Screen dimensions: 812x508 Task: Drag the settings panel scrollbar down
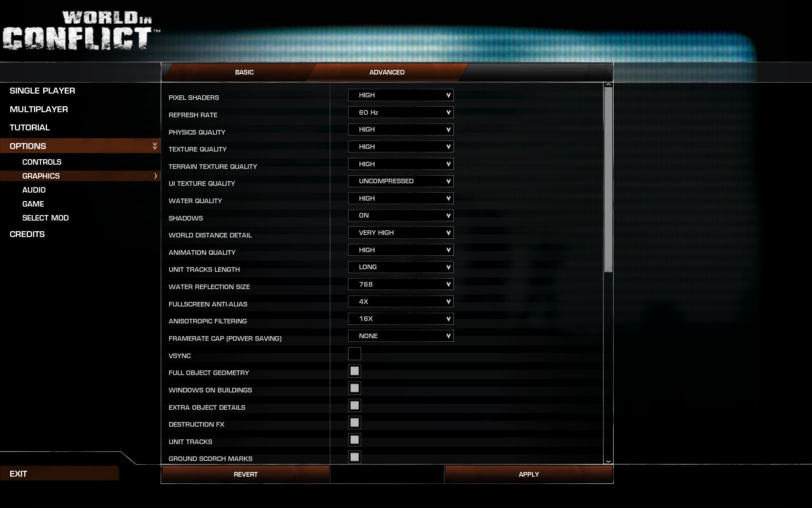[x=608, y=461]
